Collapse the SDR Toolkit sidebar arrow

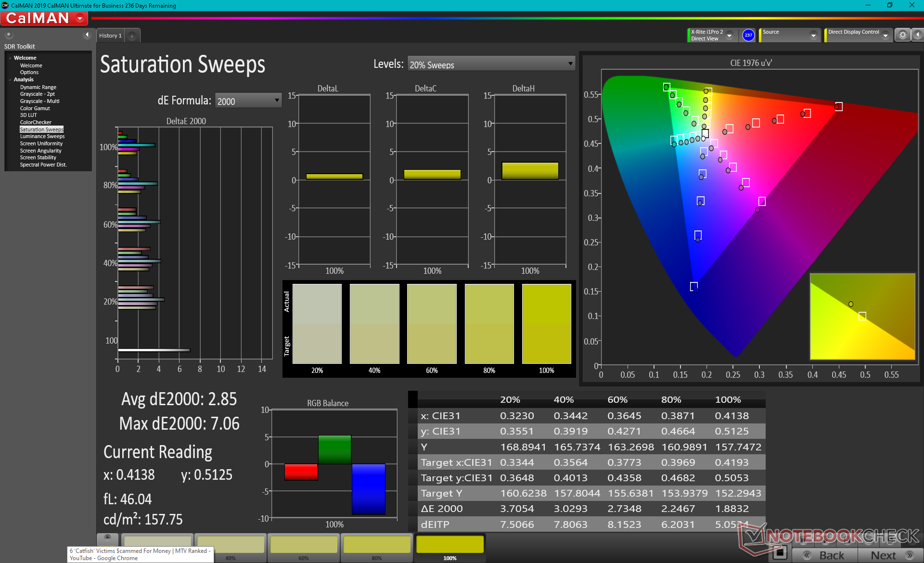coord(87,35)
